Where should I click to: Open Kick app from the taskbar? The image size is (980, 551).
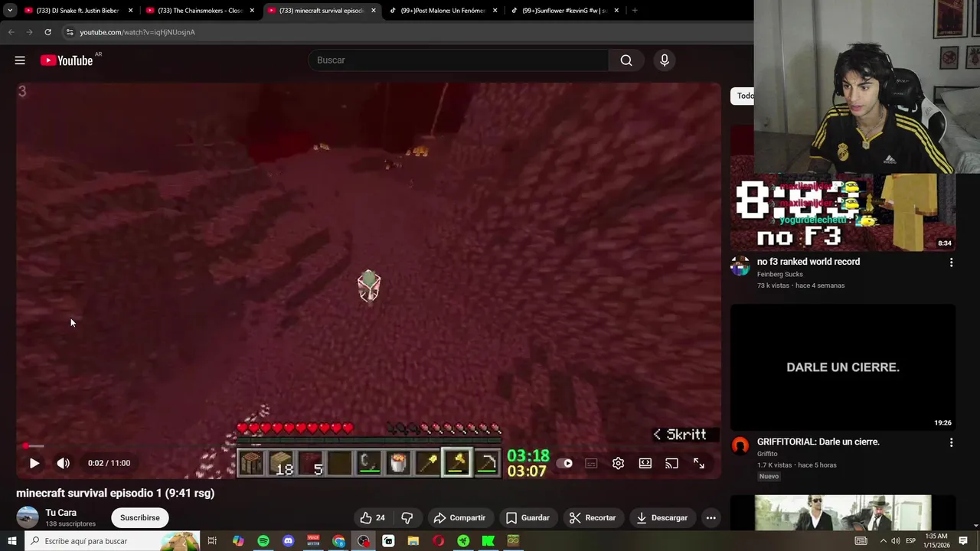[x=488, y=541]
